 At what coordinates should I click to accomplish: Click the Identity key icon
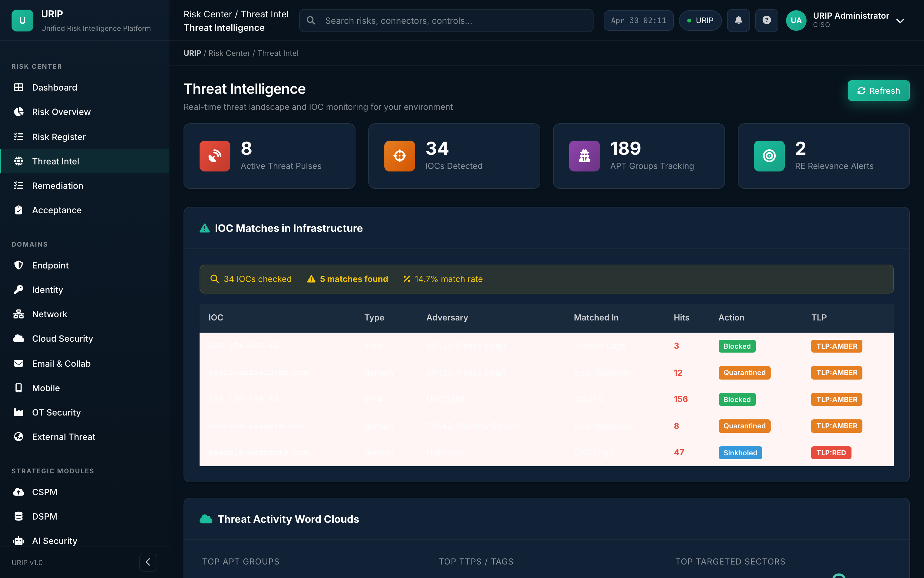pos(18,289)
